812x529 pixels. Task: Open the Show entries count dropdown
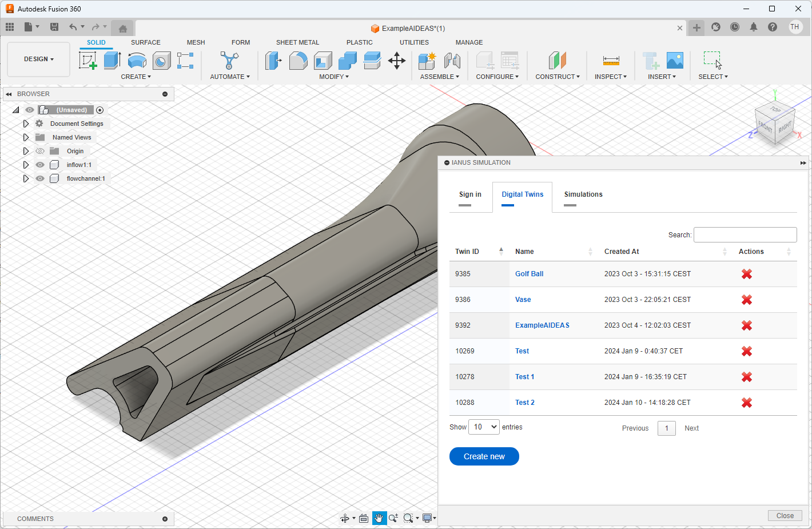tap(484, 427)
